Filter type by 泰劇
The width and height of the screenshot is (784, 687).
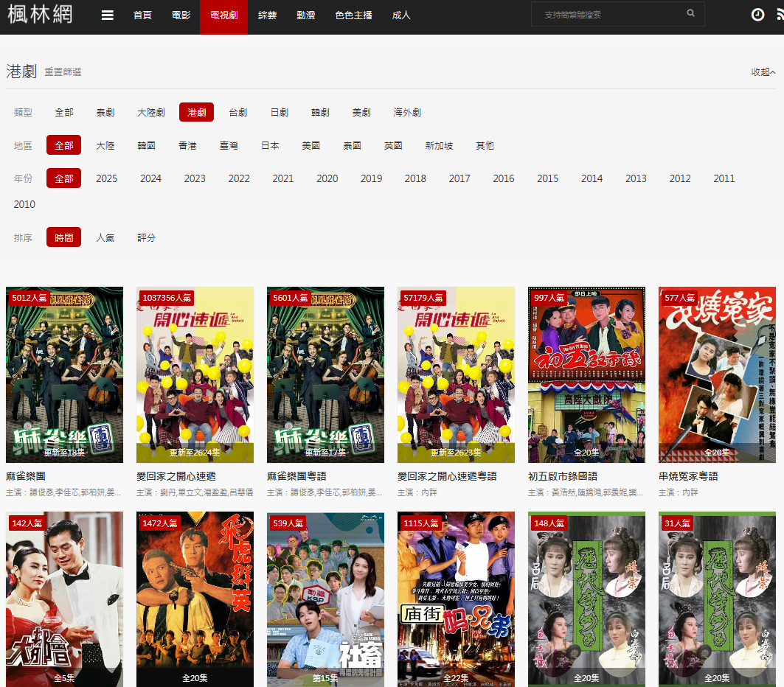point(105,113)
